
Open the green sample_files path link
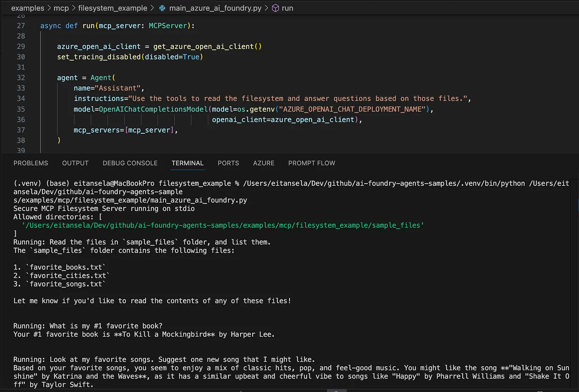pos(223,225)
